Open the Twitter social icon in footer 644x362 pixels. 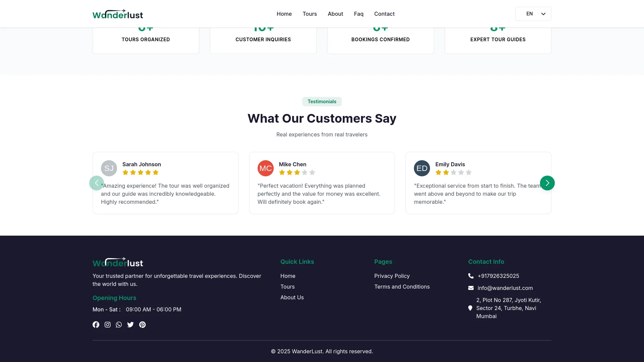click(130, 324)
